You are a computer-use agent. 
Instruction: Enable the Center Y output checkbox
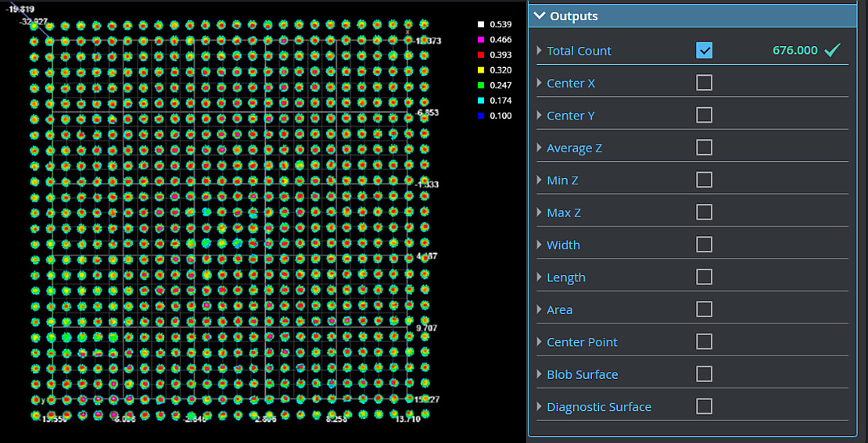coord(704,116)
